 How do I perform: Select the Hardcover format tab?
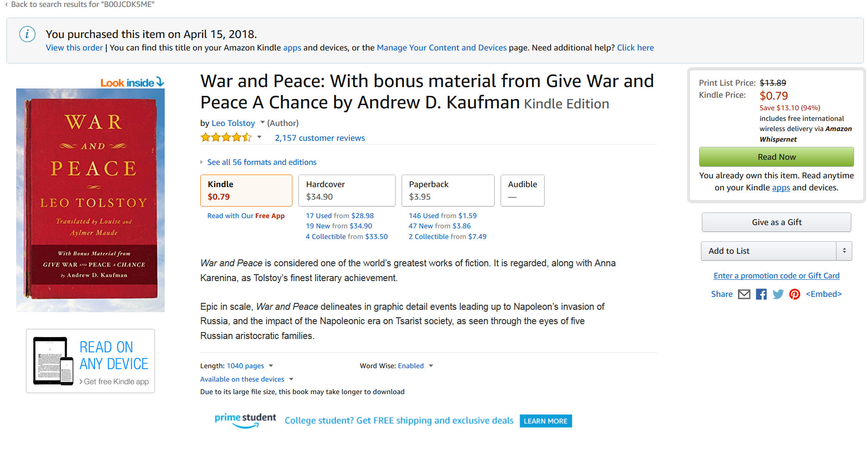coord(347,190)
